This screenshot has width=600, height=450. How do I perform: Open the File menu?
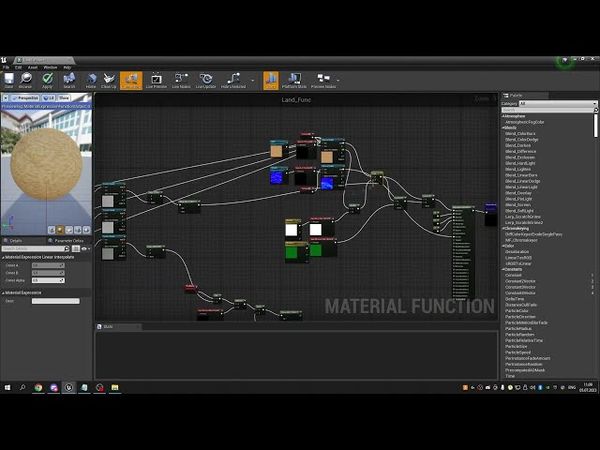(x=6, y=67)
